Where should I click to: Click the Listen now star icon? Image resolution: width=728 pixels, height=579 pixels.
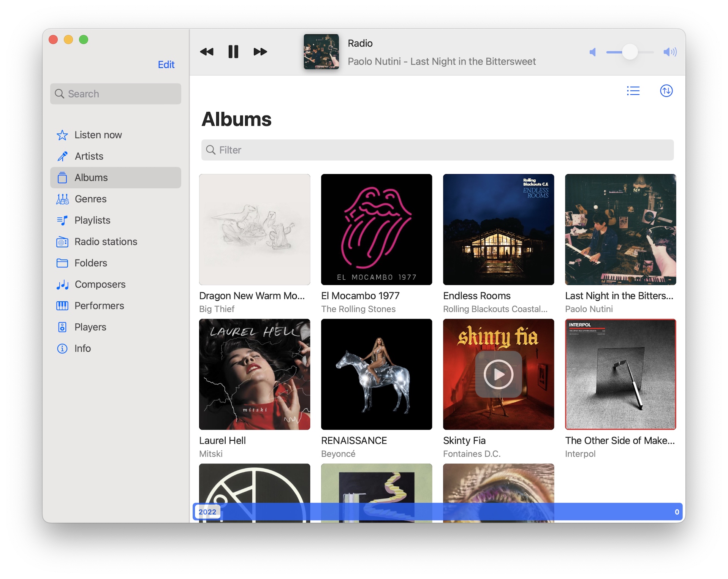tap(62, 135)
